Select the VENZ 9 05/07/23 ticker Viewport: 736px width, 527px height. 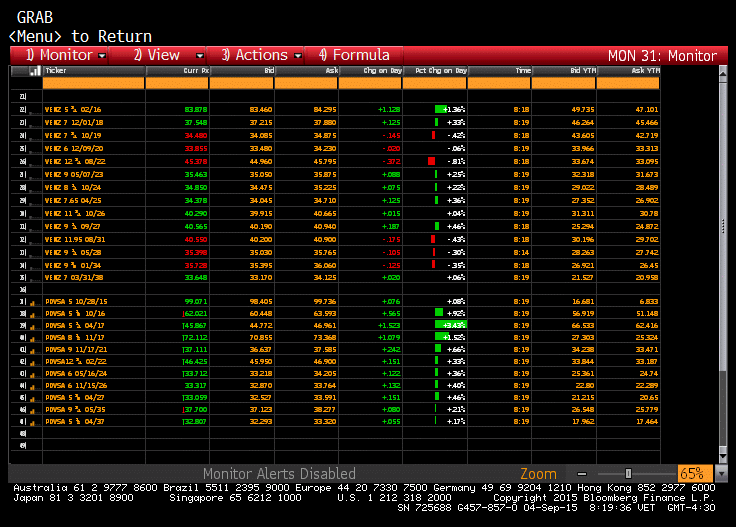click(74, 175)
